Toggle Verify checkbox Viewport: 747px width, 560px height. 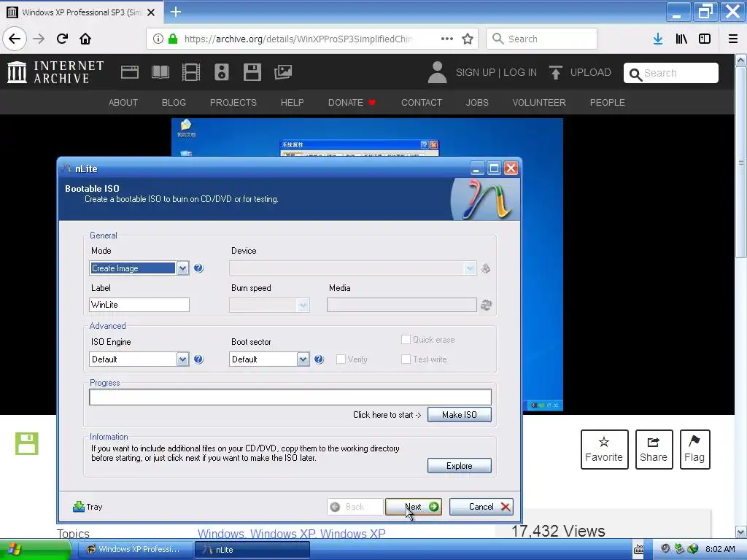point(341,359)
